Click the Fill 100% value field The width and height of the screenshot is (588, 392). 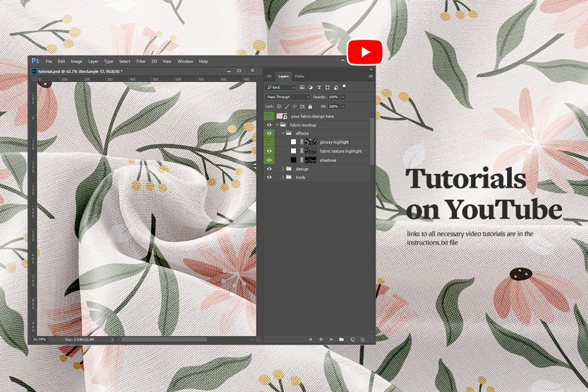[334, 106]
